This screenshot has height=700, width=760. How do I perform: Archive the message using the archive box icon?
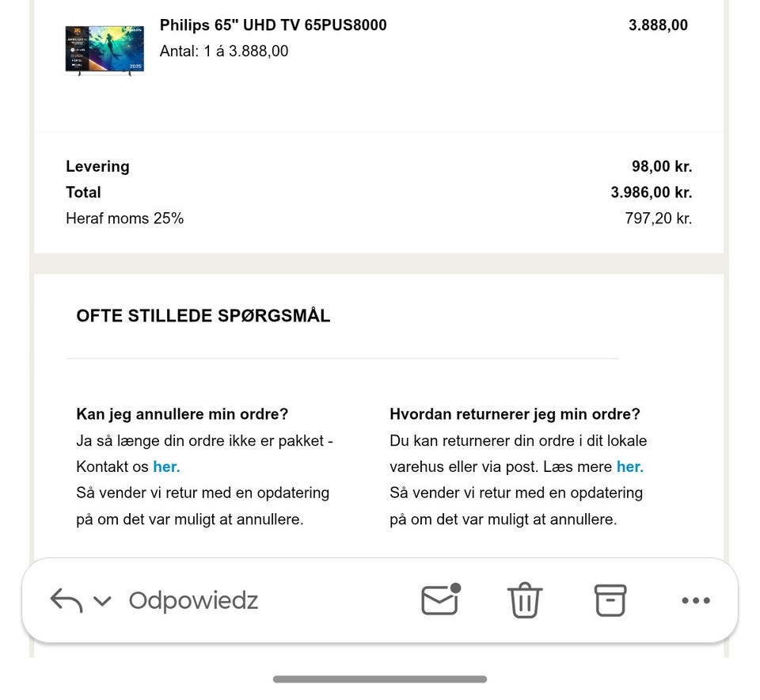coord(610,600)
